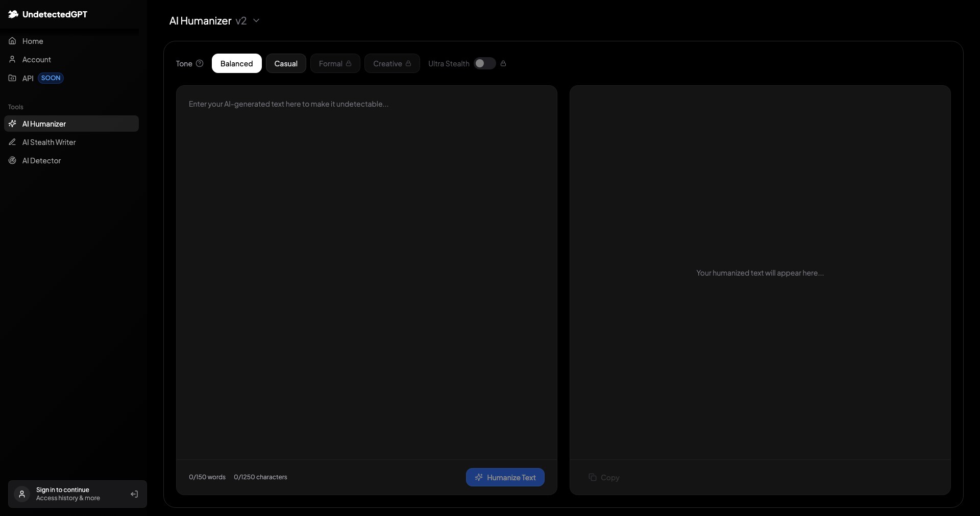Viewport: 980px width, 516px height.
Task: Click the 'Access history & more' text
Action: click(x=68, y=498)
